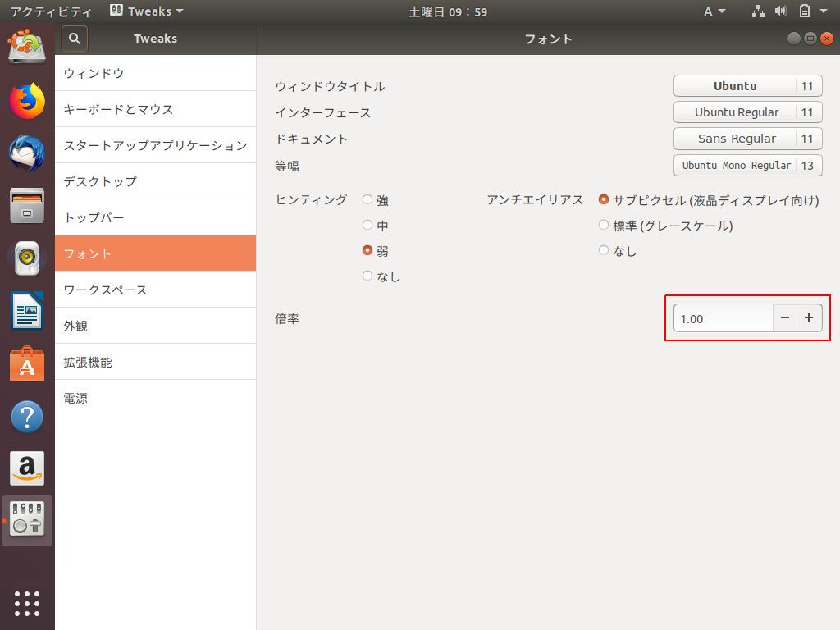Open the Files manager icon
This screenshot has width=840, height=630.
click(x=27, y=203)
